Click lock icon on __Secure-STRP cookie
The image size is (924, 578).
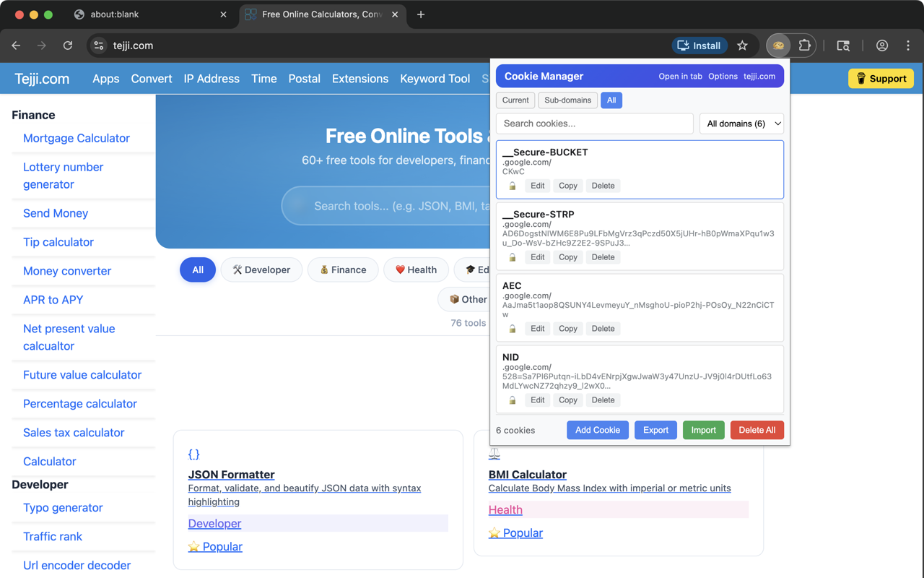(x=513, y=257)
